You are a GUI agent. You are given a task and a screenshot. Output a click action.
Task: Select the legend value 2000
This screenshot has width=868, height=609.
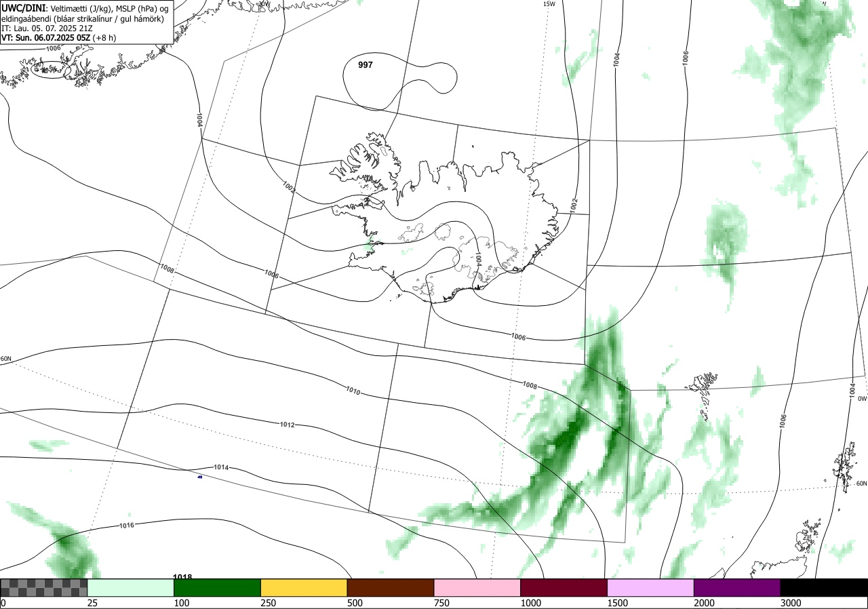pos(705,603)
